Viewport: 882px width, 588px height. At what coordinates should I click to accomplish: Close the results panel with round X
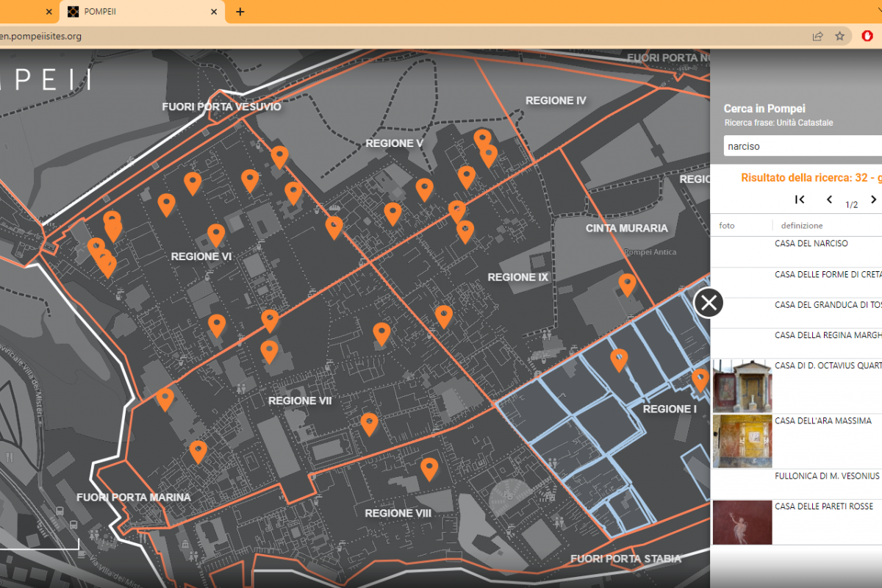tap(709, 302)
